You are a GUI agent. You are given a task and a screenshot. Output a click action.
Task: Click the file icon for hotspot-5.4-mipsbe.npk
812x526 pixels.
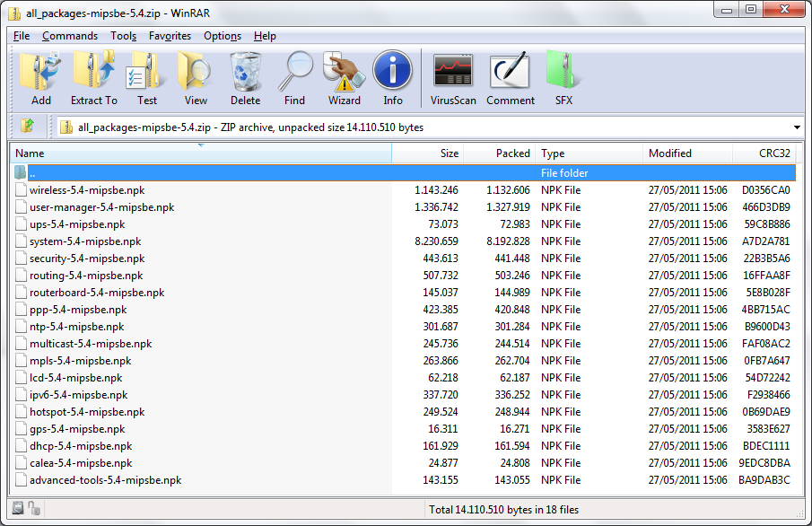pos(21,412)
